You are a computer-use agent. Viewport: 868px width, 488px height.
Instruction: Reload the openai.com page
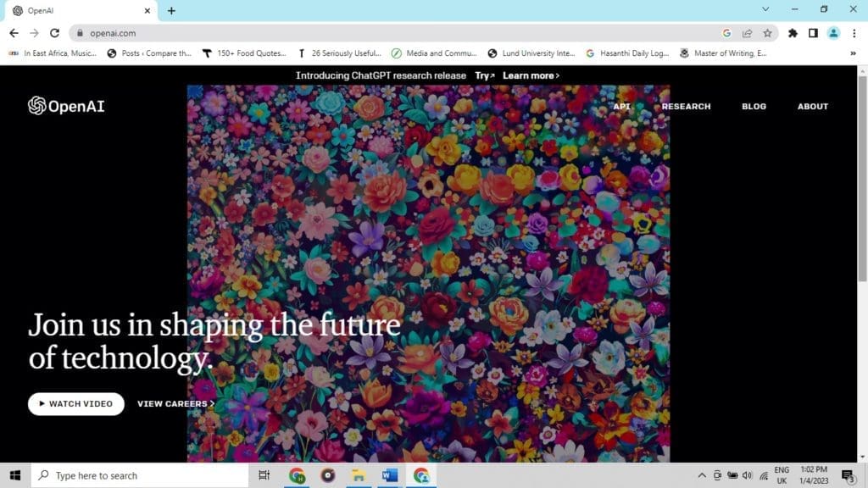click(54, 33)
